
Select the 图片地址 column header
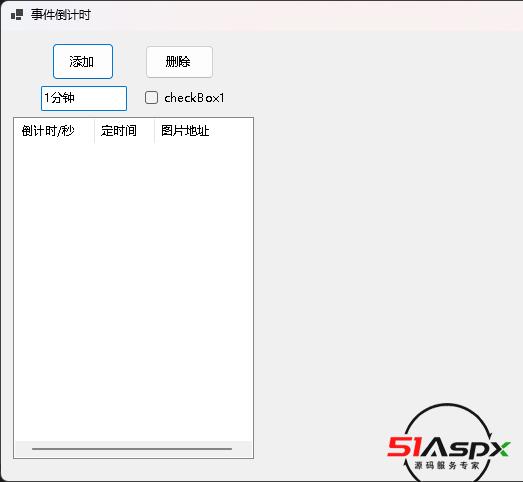(185, 131)
